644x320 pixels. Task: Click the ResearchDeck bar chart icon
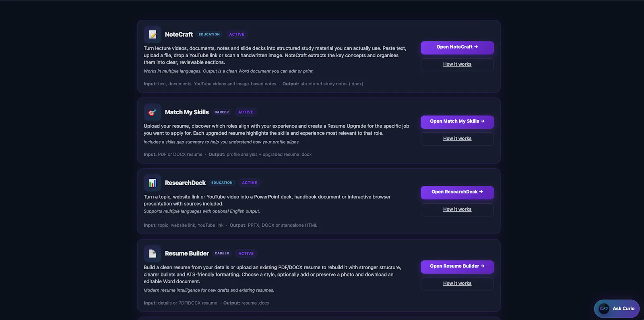[x=152, y=183]
